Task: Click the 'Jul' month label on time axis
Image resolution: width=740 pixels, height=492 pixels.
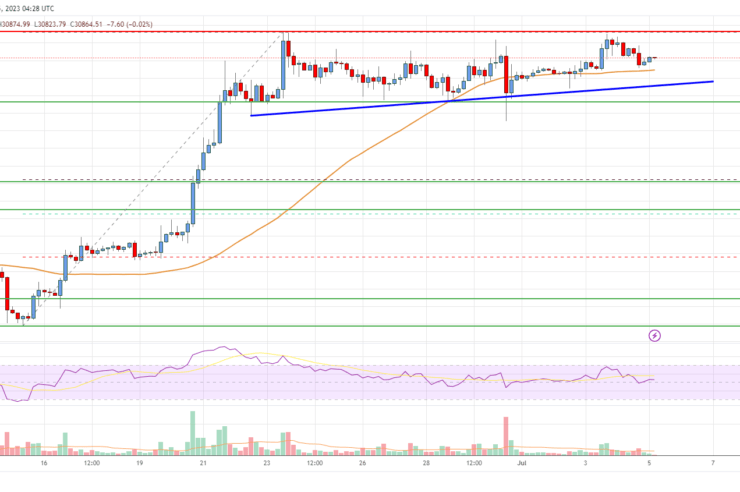Action: 521,463
